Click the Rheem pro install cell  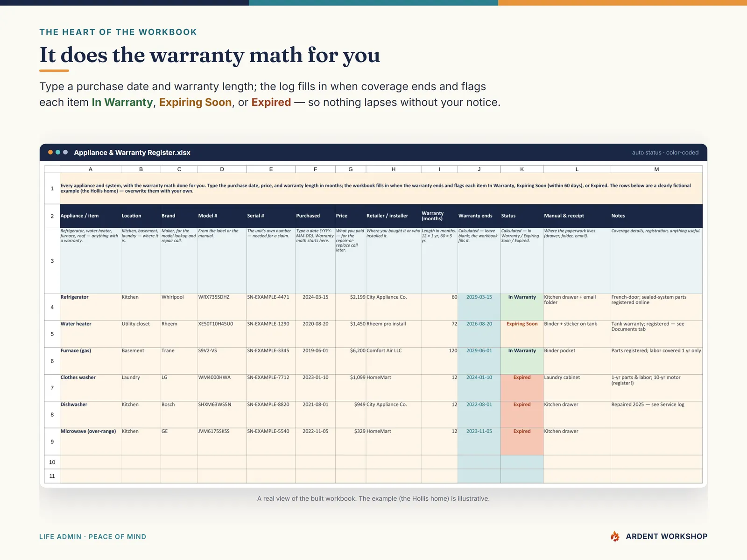point(394,334)
